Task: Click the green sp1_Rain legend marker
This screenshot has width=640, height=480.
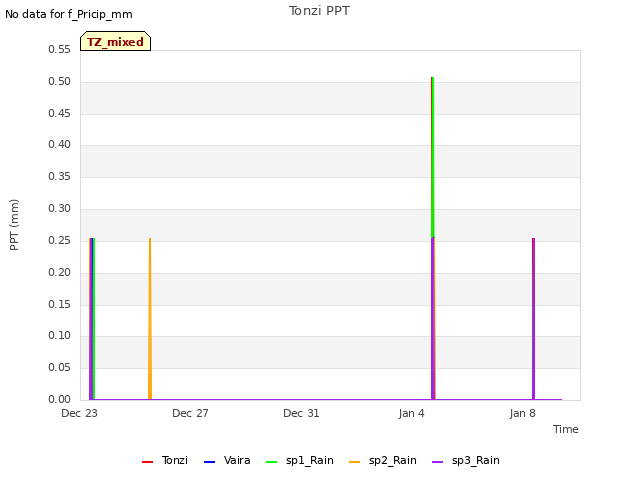Action: (x=271, y=462)
